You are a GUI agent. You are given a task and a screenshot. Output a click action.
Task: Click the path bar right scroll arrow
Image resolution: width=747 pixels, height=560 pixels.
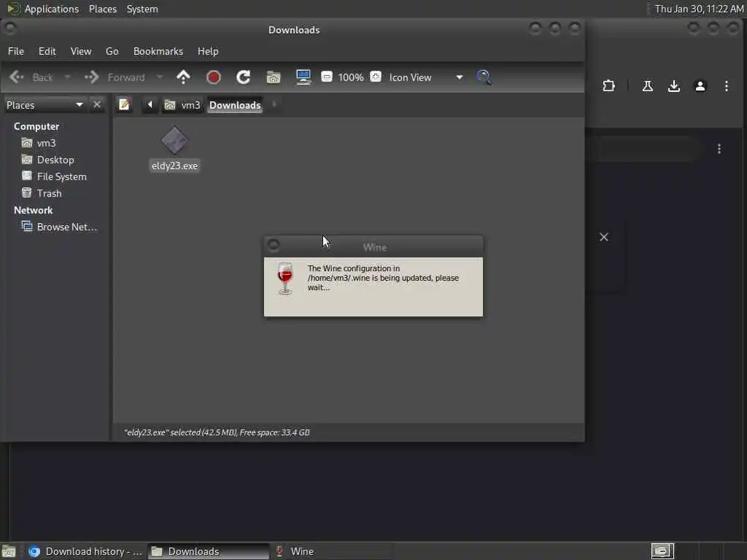[x=274, y=104]
